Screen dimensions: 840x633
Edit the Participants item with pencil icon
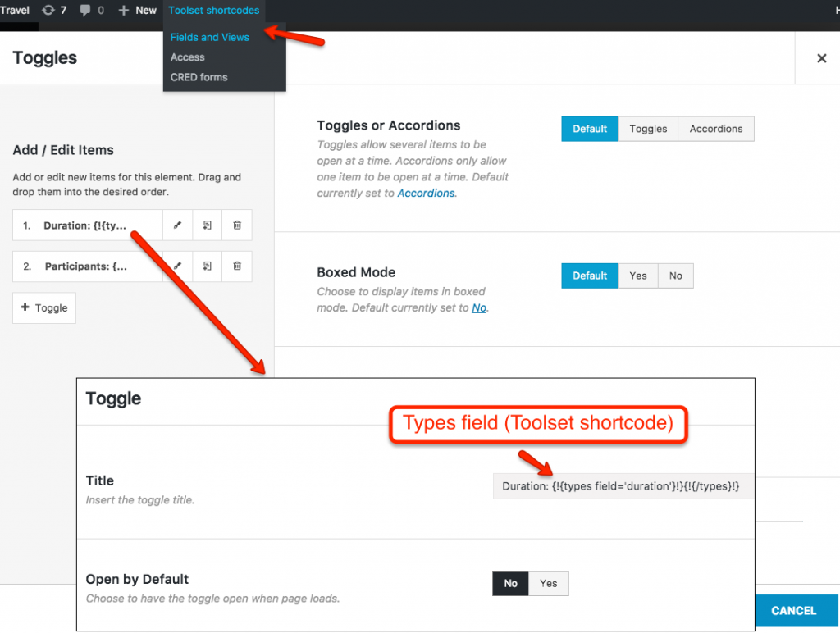coord(178,266)
